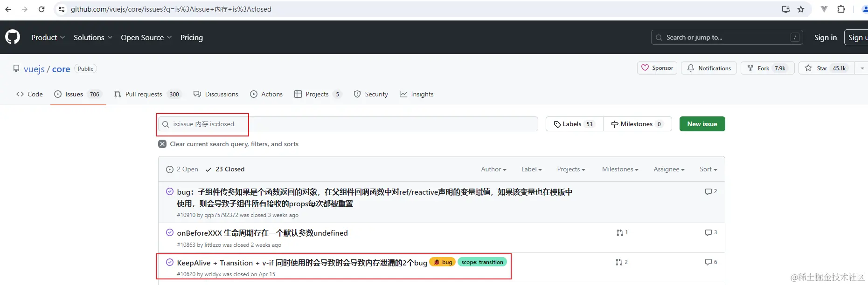Switch to the Issues tab
868x285 pixels.
(78, 94)
